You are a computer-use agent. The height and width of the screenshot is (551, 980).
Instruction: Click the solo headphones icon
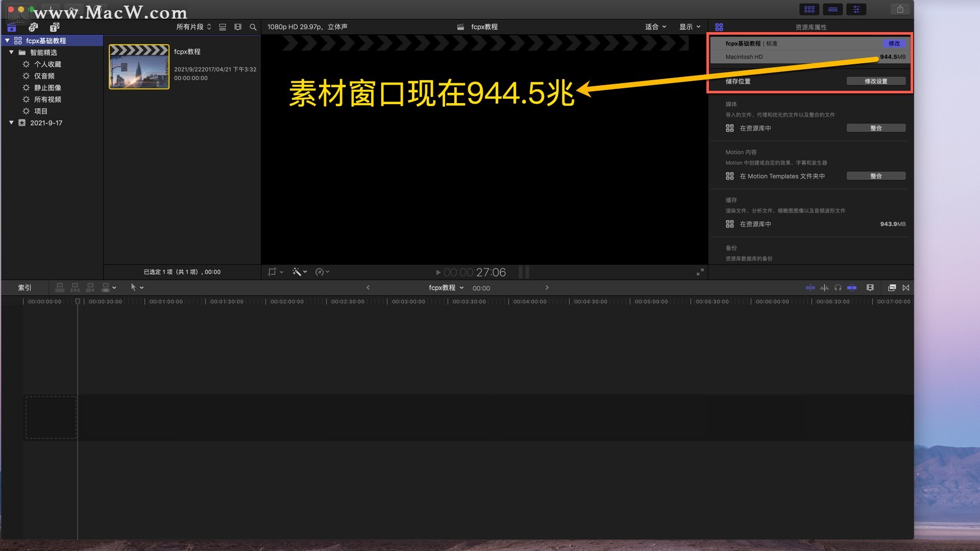coord(838,288)
